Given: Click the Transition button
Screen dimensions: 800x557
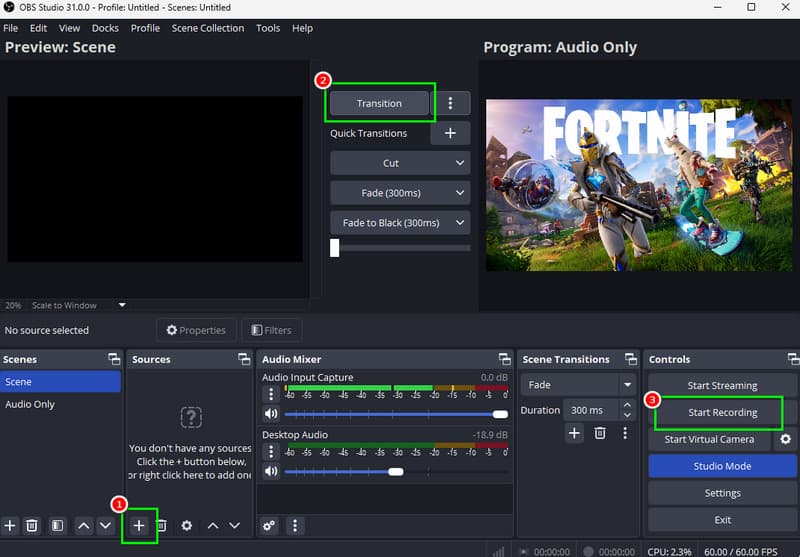Looking at the screenshot, I should coord(379,104).
